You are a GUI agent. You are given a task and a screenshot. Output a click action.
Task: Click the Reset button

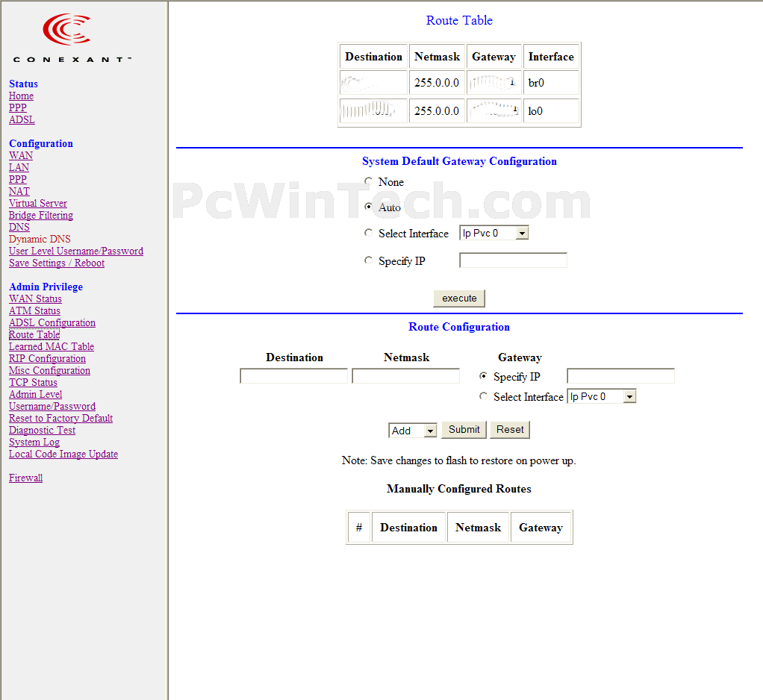click(509, 430)
